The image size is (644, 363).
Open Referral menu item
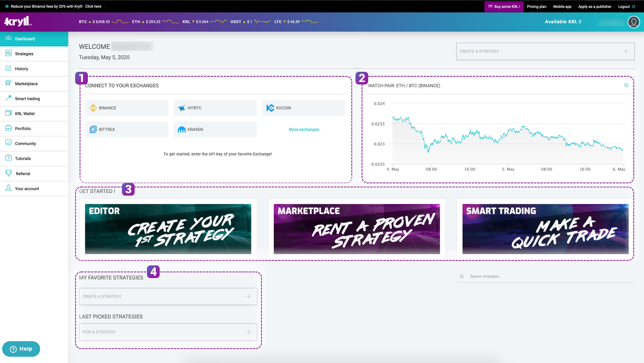coord(34,174)
